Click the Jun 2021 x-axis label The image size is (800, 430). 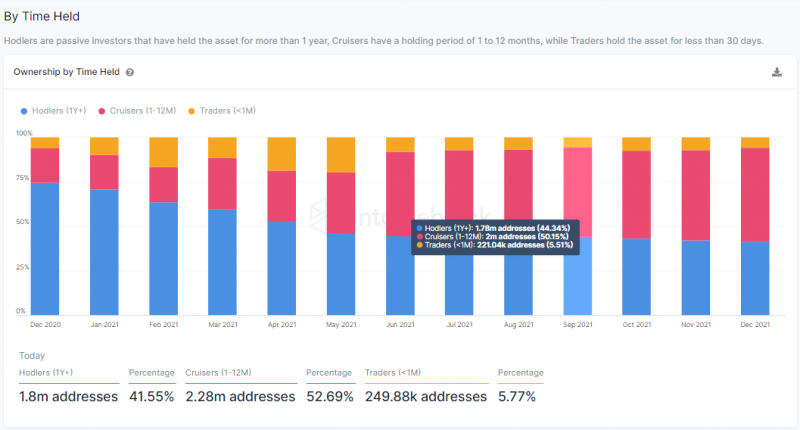click(x=400, y=324)
